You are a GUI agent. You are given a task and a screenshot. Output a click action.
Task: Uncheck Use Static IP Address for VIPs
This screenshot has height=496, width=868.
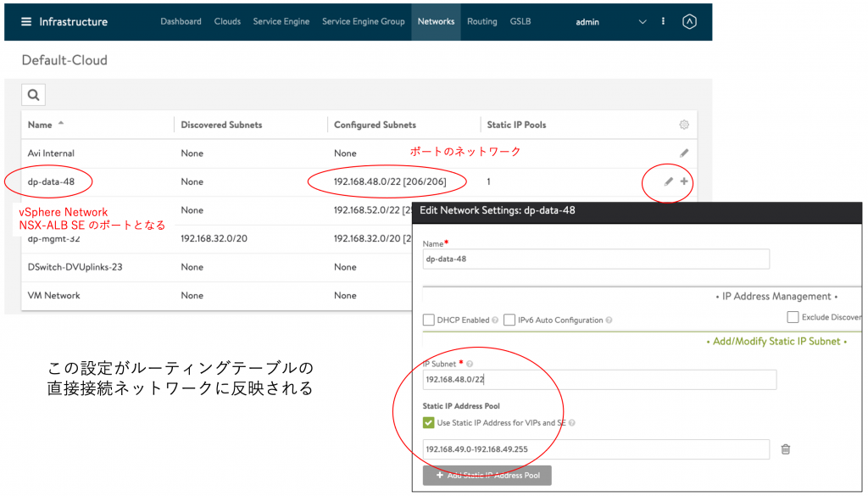(x=429, y=422)
